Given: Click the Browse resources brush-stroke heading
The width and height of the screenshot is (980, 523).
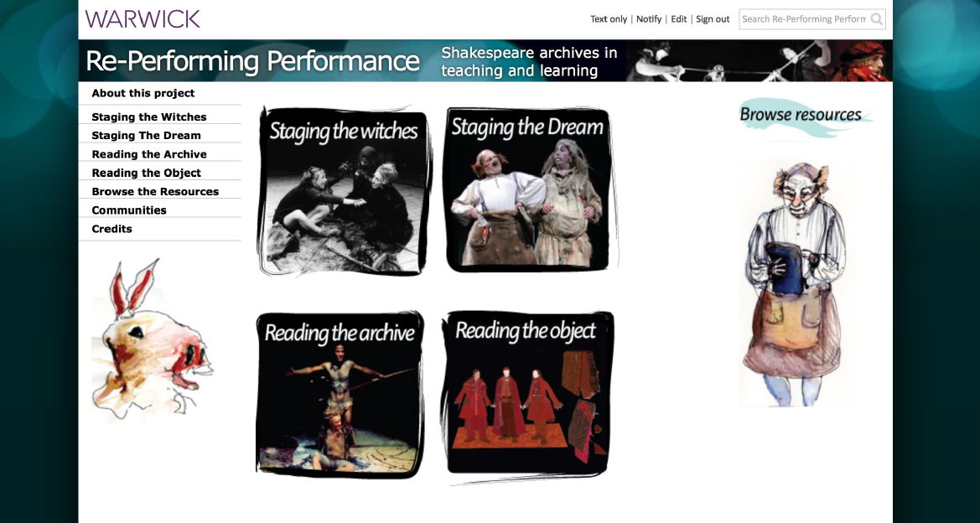Looking at the screenshot, I should [x=805, y=117].
